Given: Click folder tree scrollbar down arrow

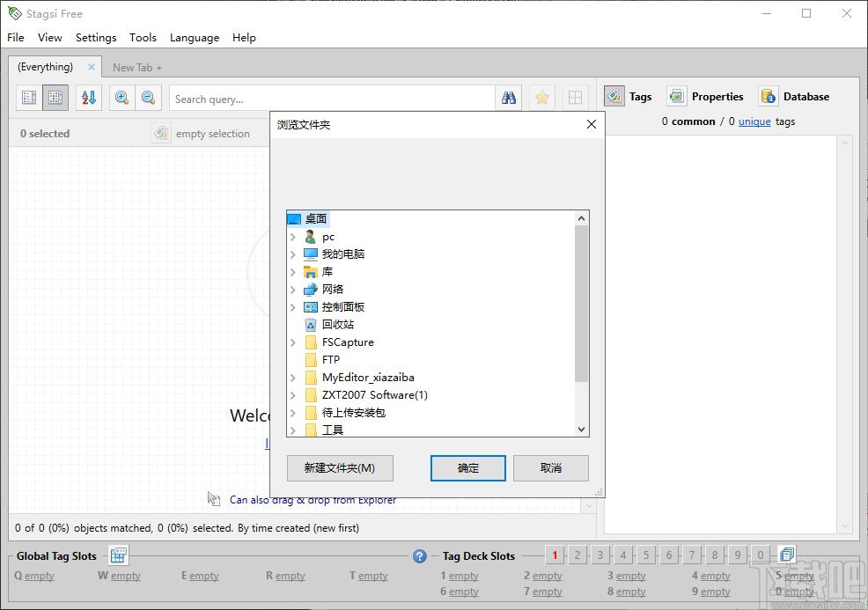Looking at the screenshot, I should pyautogui.click(x=581, y=429).
